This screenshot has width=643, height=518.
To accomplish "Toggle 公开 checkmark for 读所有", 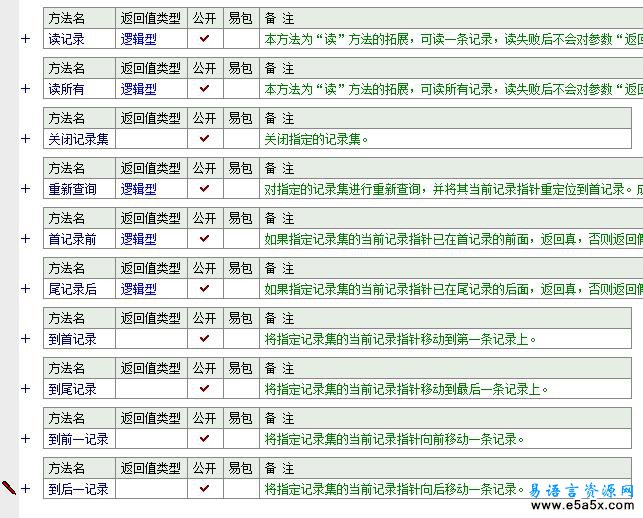I will coord(205,89).
